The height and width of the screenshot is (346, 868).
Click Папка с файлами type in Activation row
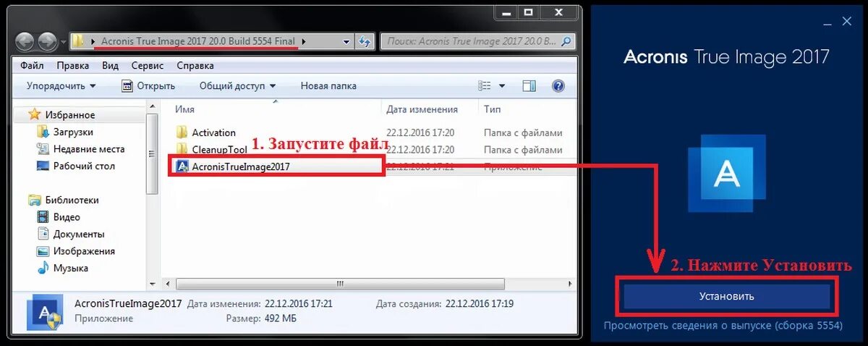[523, 132]
